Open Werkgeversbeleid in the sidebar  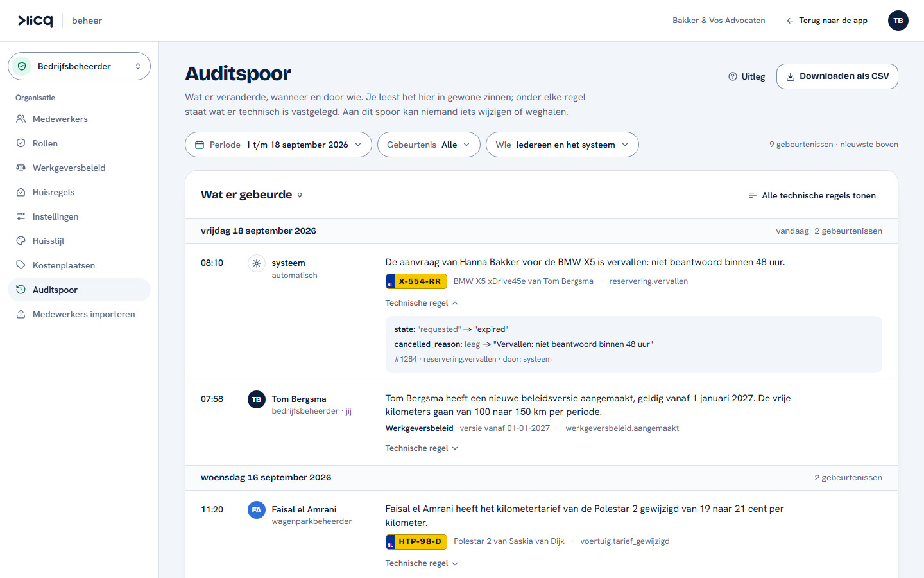[79, 168]
